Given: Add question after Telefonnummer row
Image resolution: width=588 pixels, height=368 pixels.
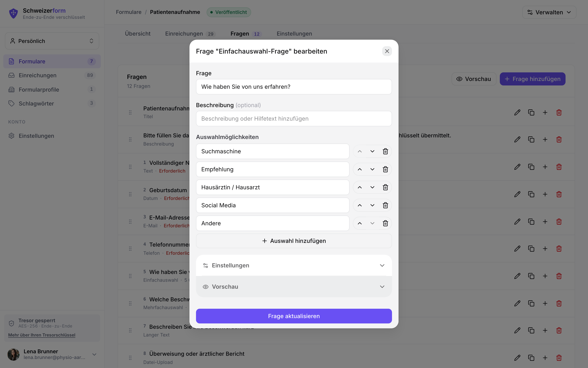Looking at the screenshot, I should pyautogui.click(x=545, y=248).
